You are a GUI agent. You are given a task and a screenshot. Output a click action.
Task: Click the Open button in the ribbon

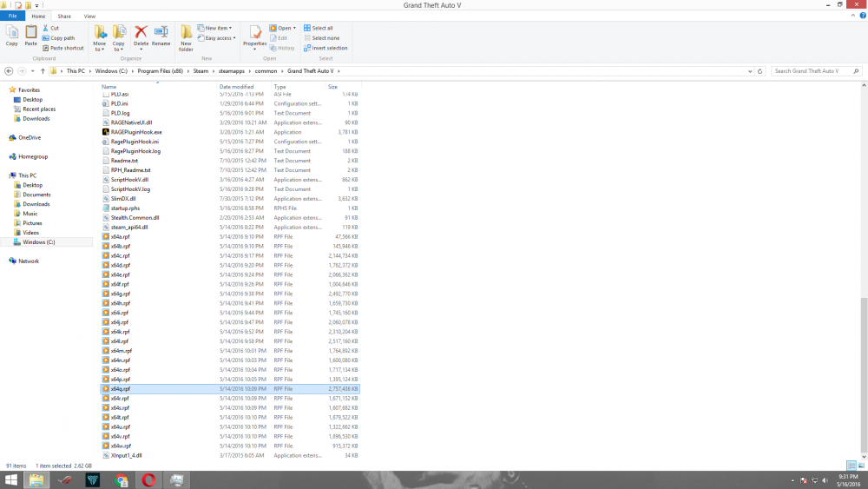point(282,28)
